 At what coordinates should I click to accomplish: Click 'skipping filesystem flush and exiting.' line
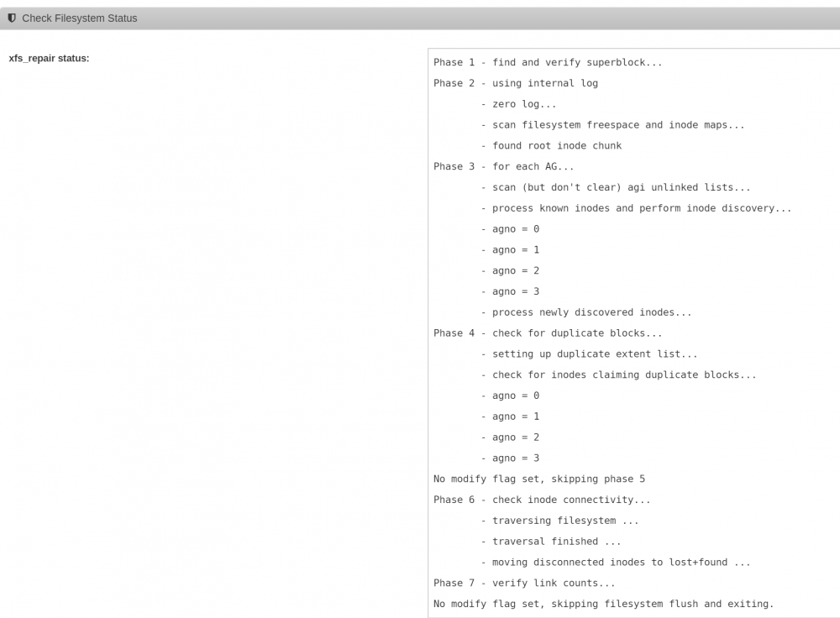click(603, 604)
